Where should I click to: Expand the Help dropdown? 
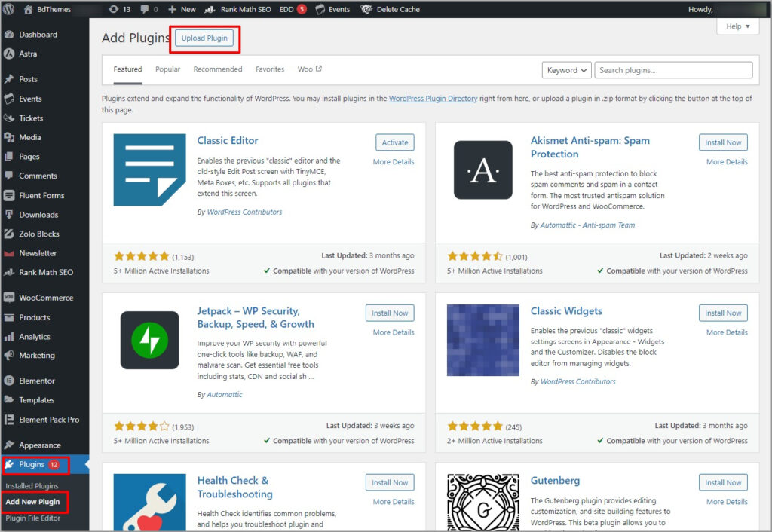pos(737,26)
